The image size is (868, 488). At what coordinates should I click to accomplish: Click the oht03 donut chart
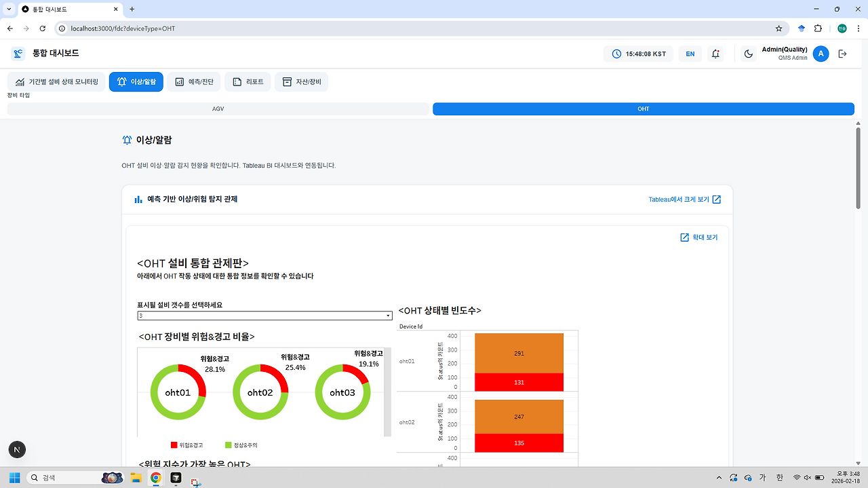342,392
